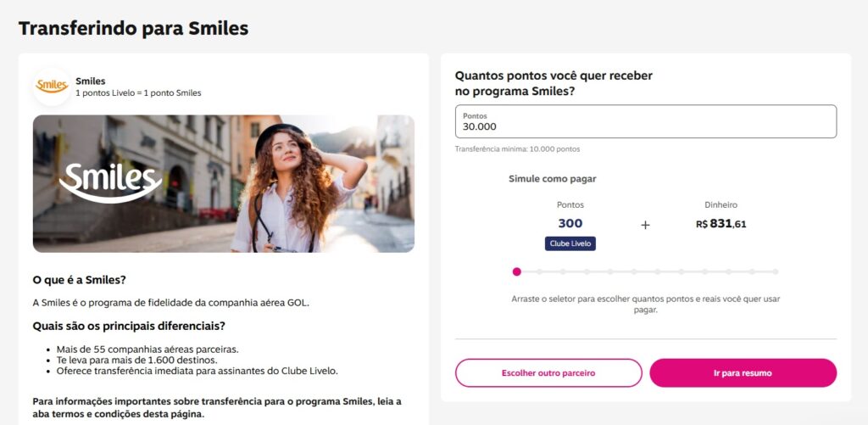Click the last stop on the payment slider
Viewport: 868px width, 425px height.
pyautogui.click(x=775, y=271)
